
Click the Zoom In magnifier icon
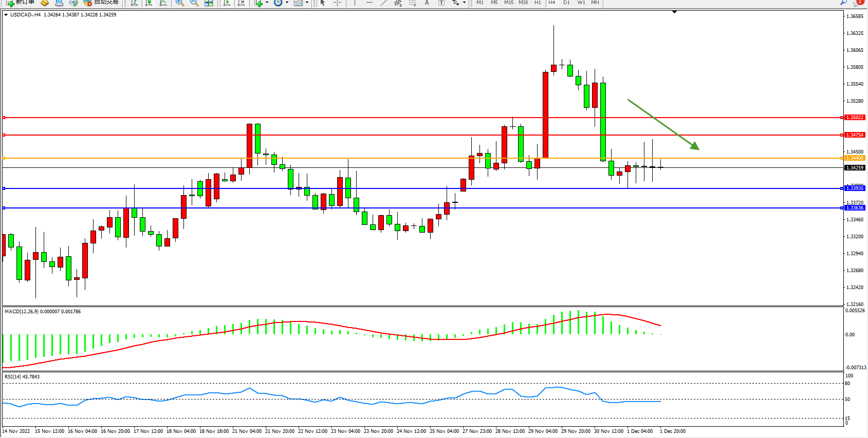(179, 3)
